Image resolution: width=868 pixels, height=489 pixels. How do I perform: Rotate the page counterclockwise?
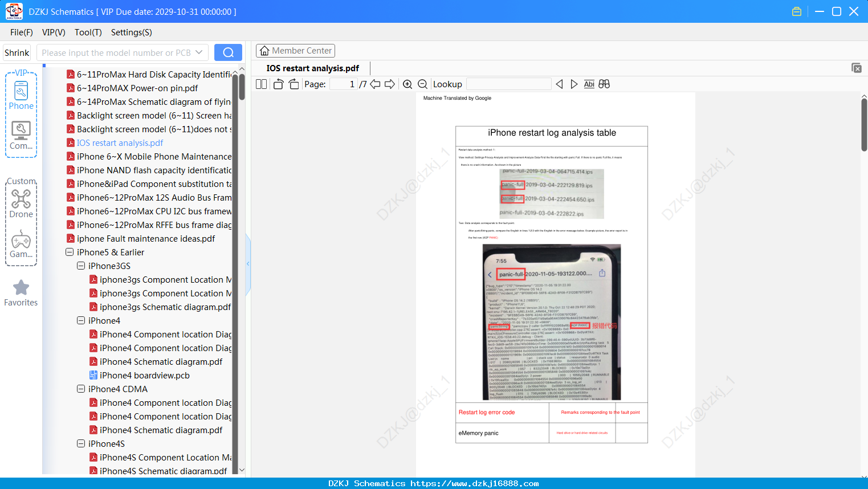pos(278,84)
